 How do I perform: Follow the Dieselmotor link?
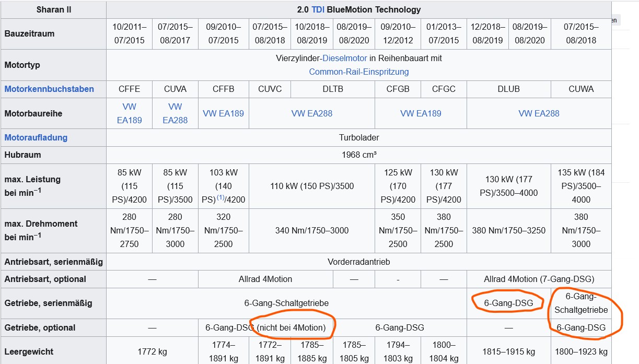[x=344, y=58]
